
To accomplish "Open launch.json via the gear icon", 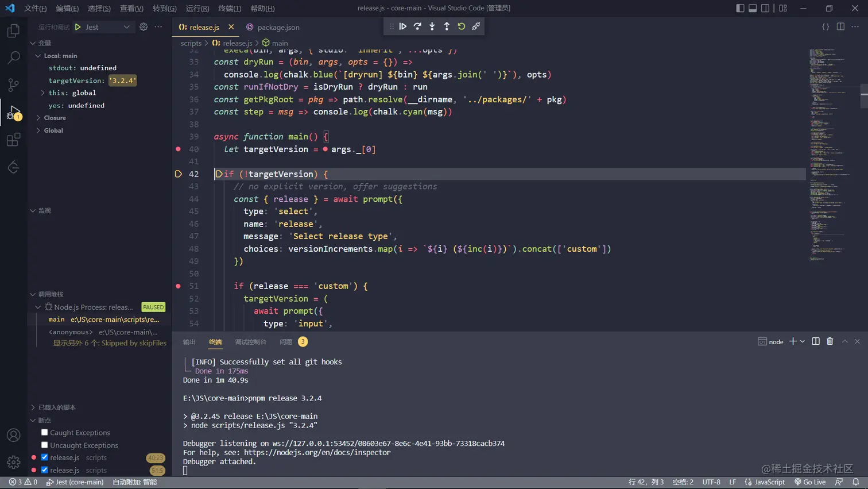I will (144, 27).
